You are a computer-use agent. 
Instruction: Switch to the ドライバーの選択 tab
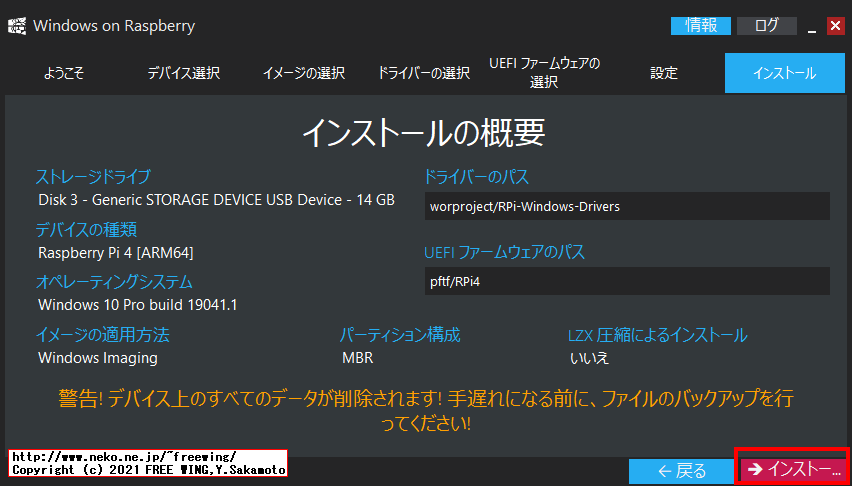424,73
